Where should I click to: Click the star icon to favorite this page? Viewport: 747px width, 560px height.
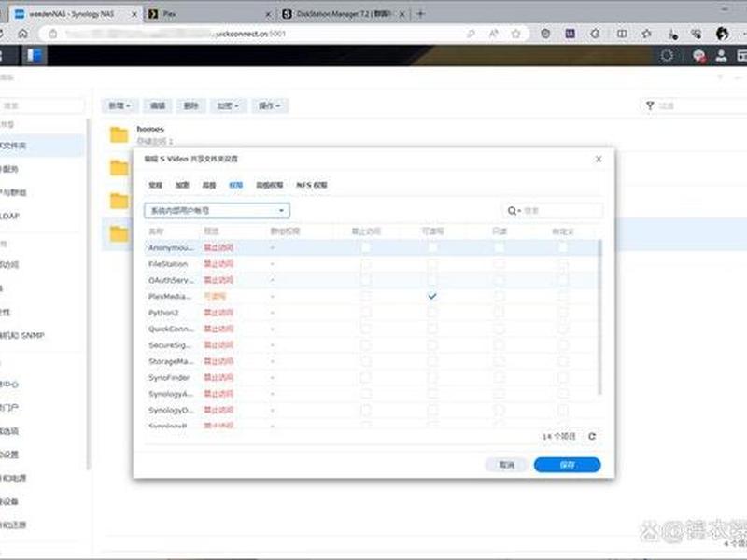click(x=515, y=34)
